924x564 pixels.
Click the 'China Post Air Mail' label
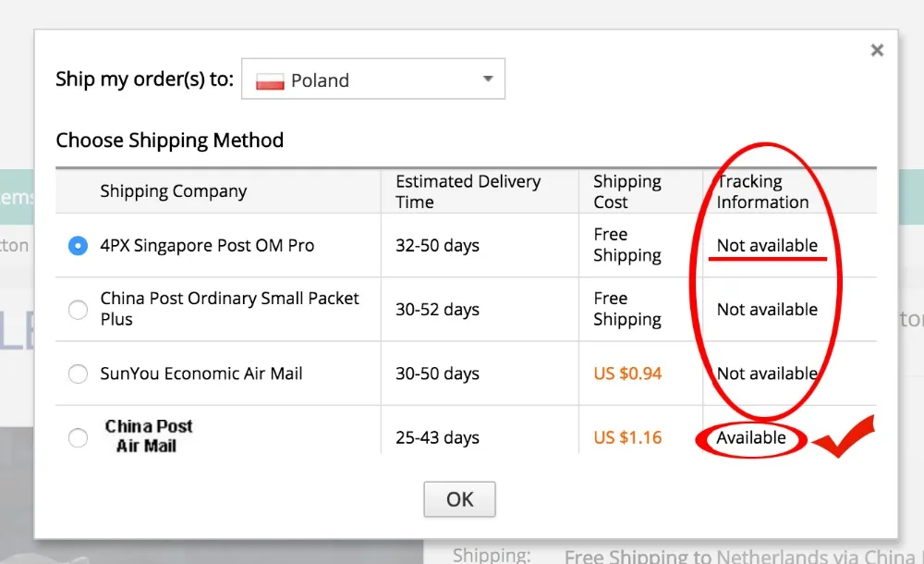[149, 436]
